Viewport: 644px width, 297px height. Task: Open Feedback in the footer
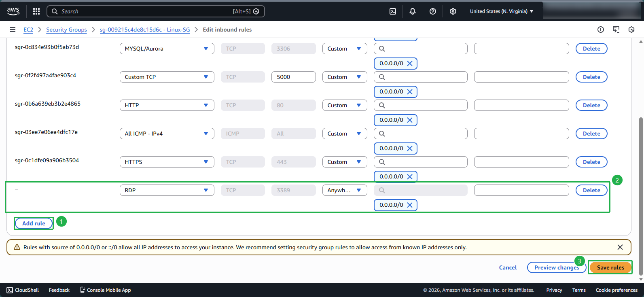59,290
